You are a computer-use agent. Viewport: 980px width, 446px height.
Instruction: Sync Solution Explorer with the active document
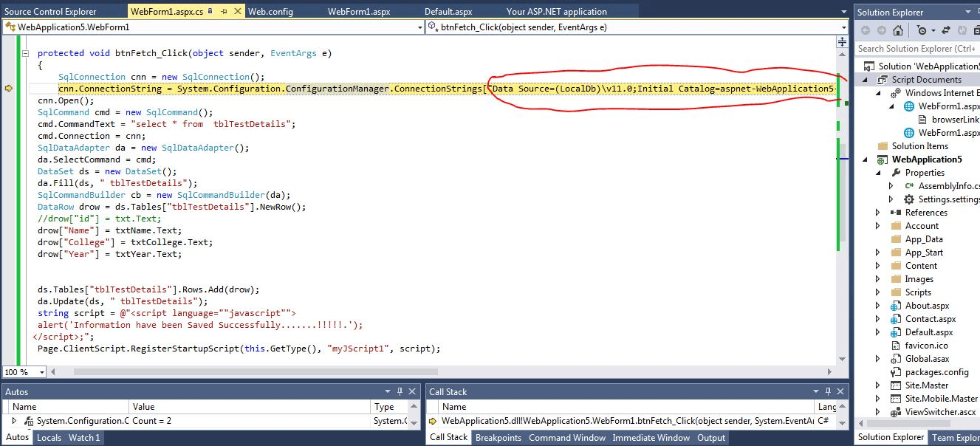945,30
